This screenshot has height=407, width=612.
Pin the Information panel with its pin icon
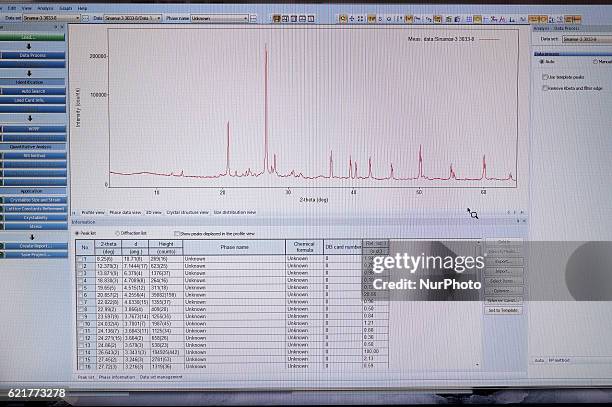point(518,221)
